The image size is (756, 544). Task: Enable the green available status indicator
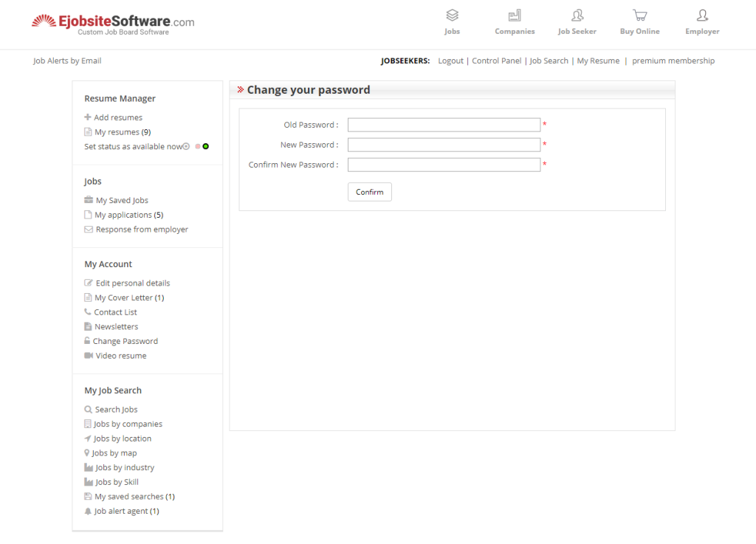pos(205,146)
